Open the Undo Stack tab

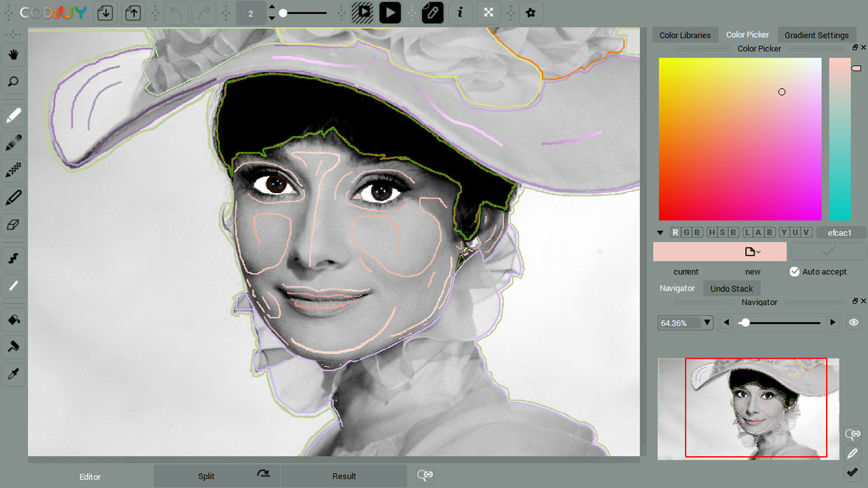coord(732,288)
